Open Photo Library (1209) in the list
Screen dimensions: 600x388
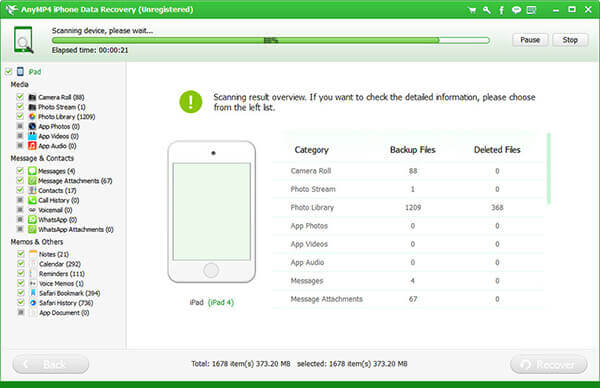pyautogui.click(x=67, y=117)
